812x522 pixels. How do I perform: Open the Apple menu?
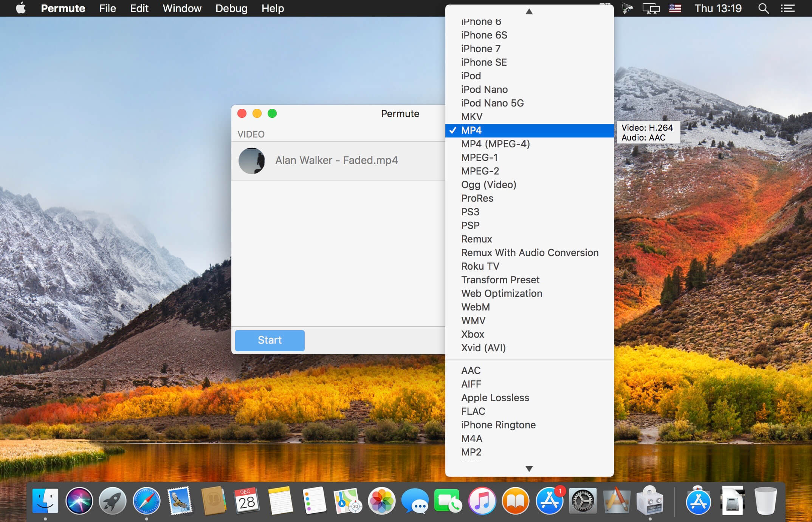(x=21, y=8)
